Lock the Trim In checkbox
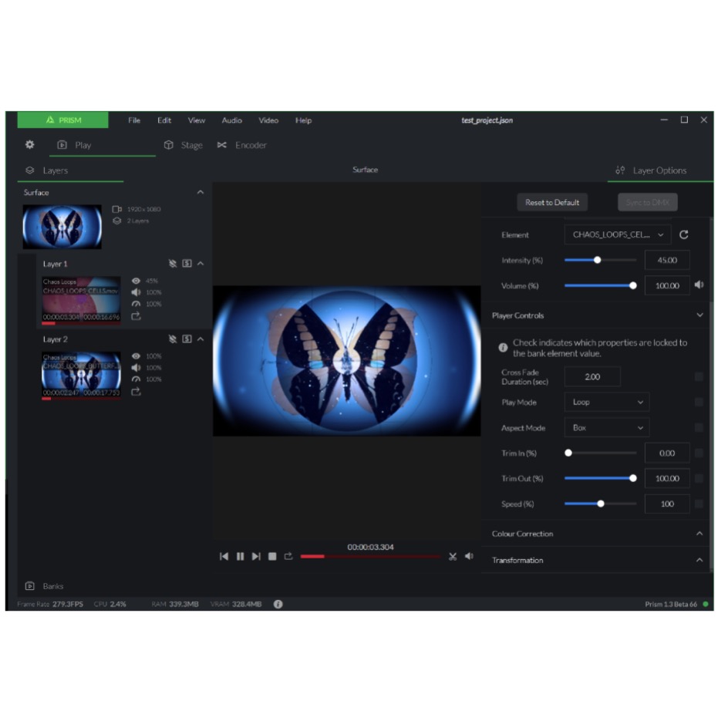The image size is (728, 728). (x=699, y=453)
